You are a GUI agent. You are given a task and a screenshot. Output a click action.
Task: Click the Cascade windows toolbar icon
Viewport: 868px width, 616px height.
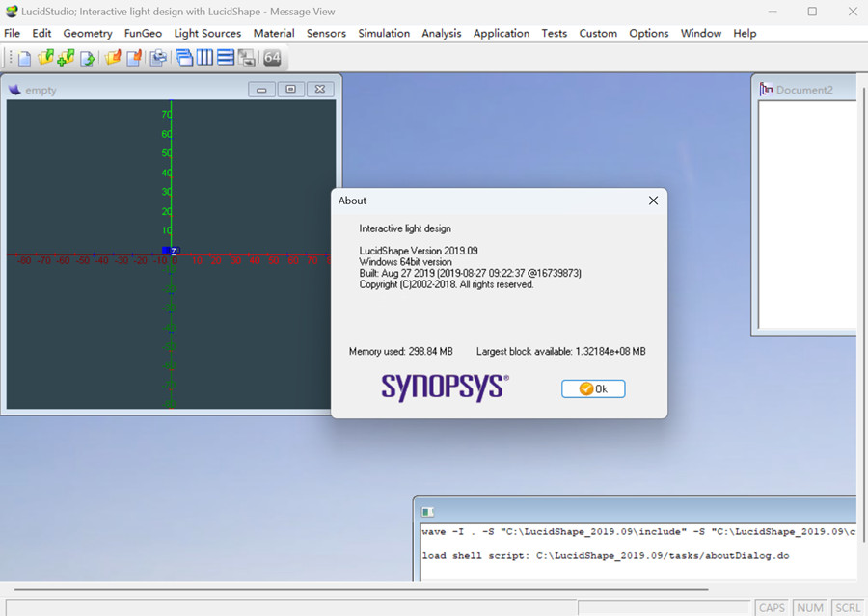(x=184, y=58)
